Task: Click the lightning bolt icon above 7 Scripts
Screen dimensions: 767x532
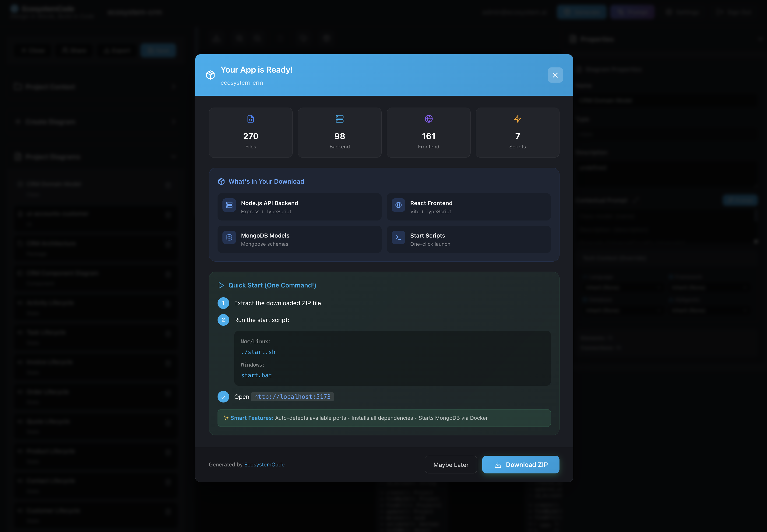Action: [x=517, y=119]
